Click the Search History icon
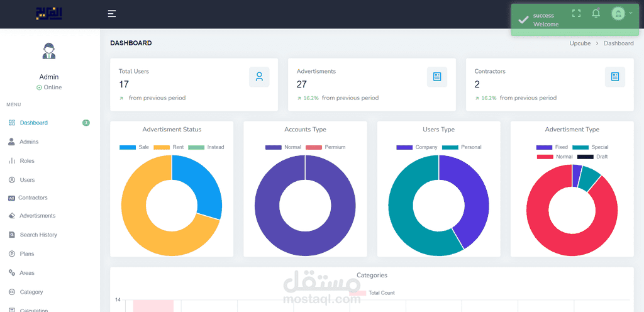The image size is (644, 312). click(x=12, y=235)
